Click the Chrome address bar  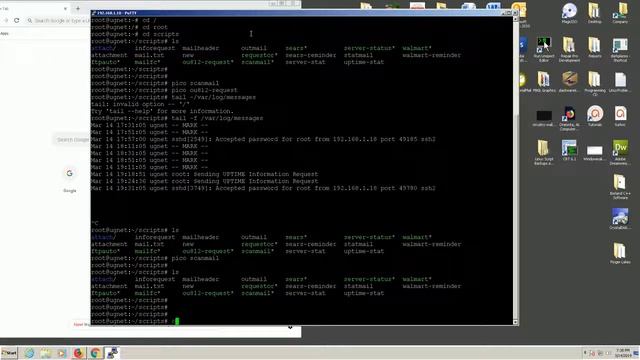click(x=58, y=20)
